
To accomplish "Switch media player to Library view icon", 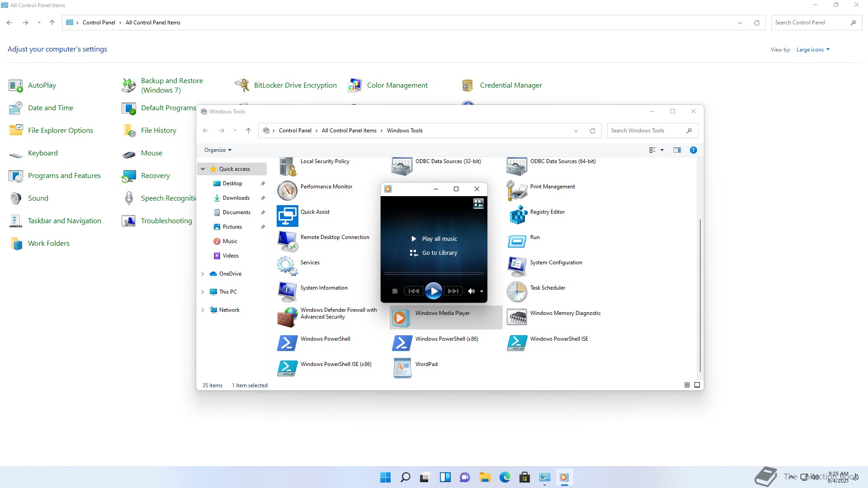I will [478, 204].
